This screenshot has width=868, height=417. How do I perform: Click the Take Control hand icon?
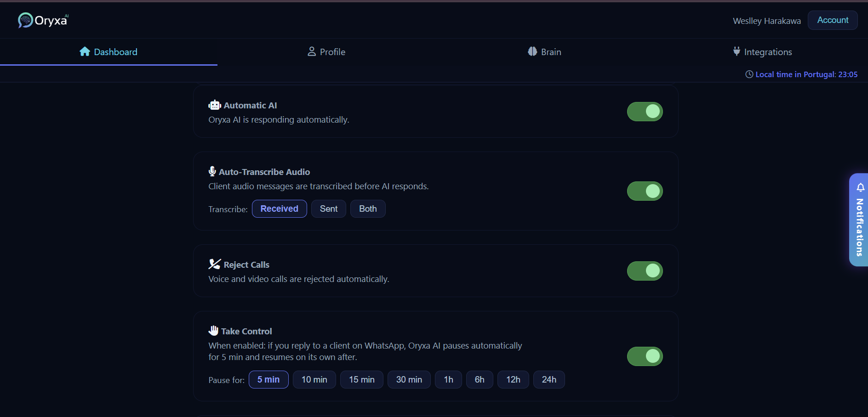(x=213, y=331)
